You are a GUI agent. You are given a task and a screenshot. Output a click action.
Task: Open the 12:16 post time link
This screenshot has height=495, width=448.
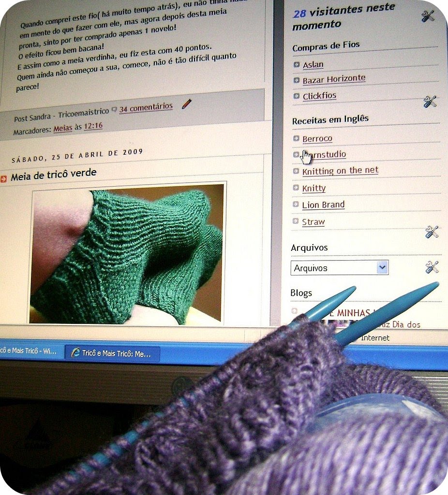coord(93,126)
